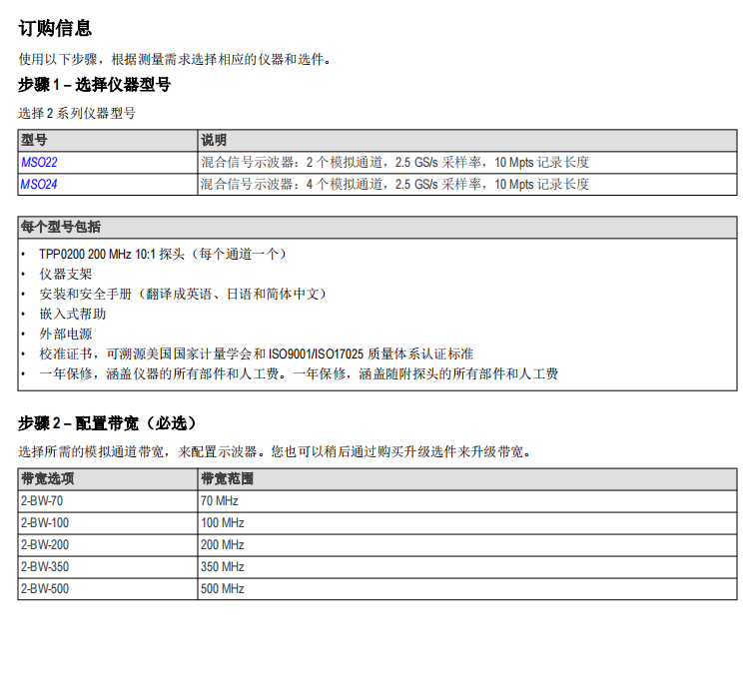Select the 步骤 2 – 配置带宽（必选）heading
Image resolution: width=751 pixels, height=700 pixels.
(107, 423)
